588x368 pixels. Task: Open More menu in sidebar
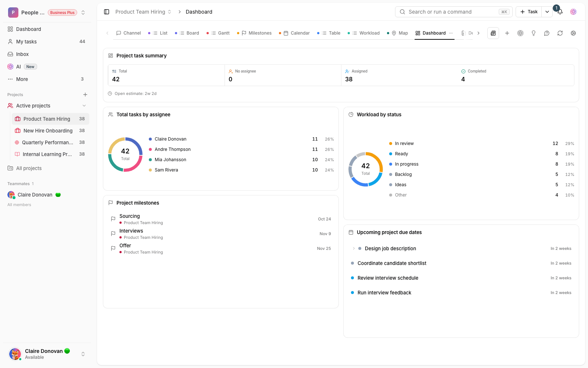[x=47, y=79]
